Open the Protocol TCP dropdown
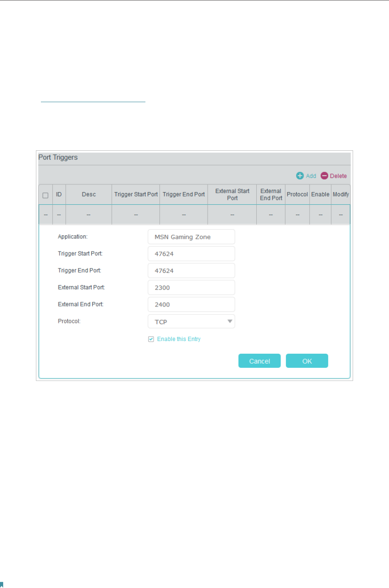This screenshot has width=389, height=588. pos(191,321)
